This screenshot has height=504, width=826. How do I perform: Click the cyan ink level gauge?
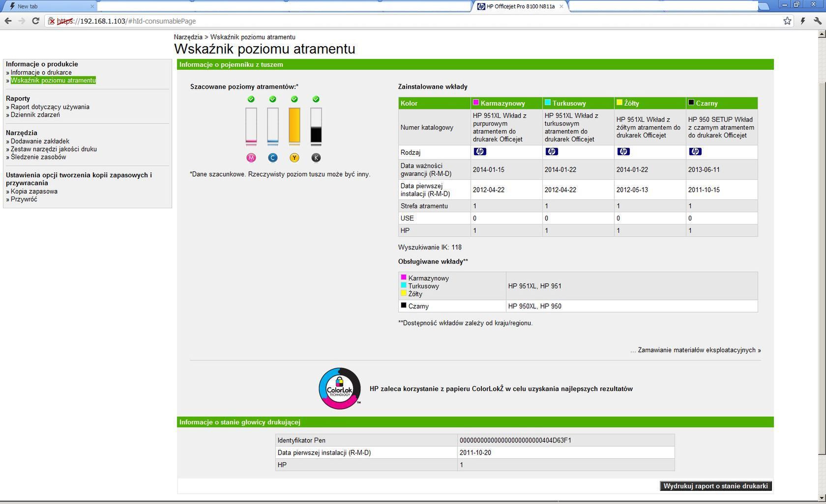(x=273, y=127)
